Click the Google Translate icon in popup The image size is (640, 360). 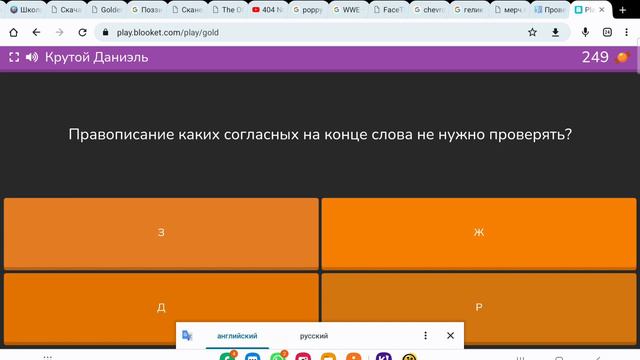[187, 336]
